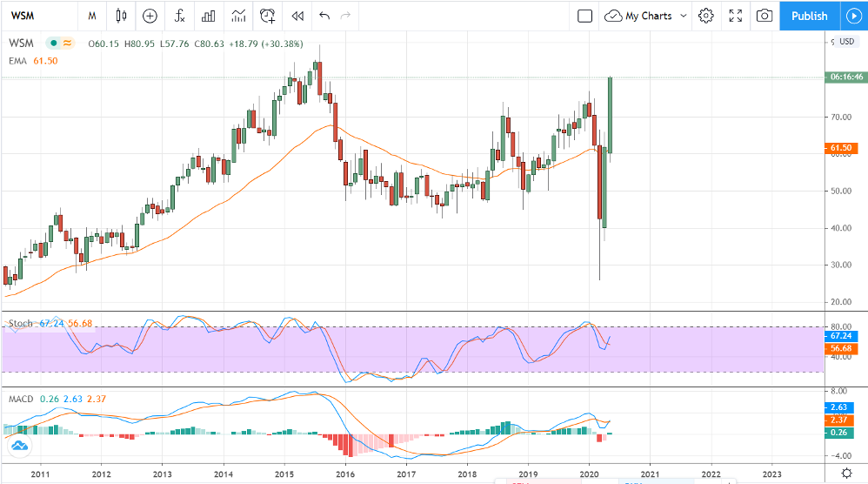Click the Compare or add symbol icon
Viewport: 868px width, 484px height.
point(150,16)
